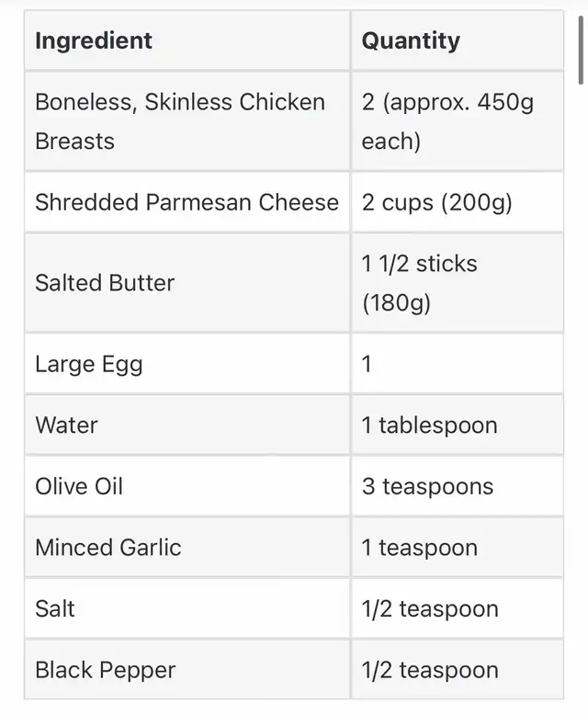Click the quantity cell for Large Egg
The height and width of the screenshot is (715, 588).
pyautogui.click(x=367, y=364)
